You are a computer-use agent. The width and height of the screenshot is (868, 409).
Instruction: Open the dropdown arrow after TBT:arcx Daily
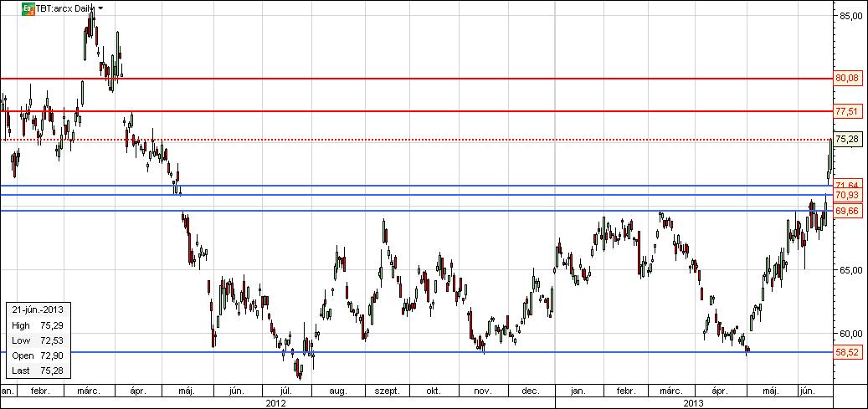click(100, 8)
